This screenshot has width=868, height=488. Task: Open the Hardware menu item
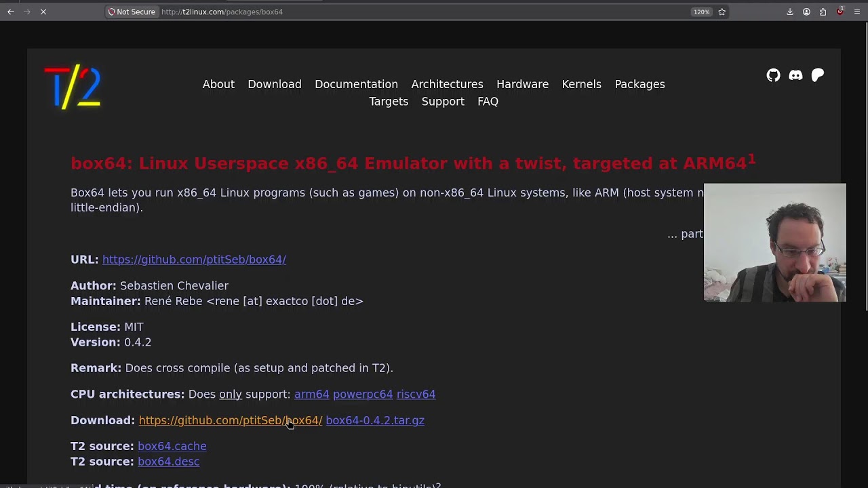click(522, 84)
